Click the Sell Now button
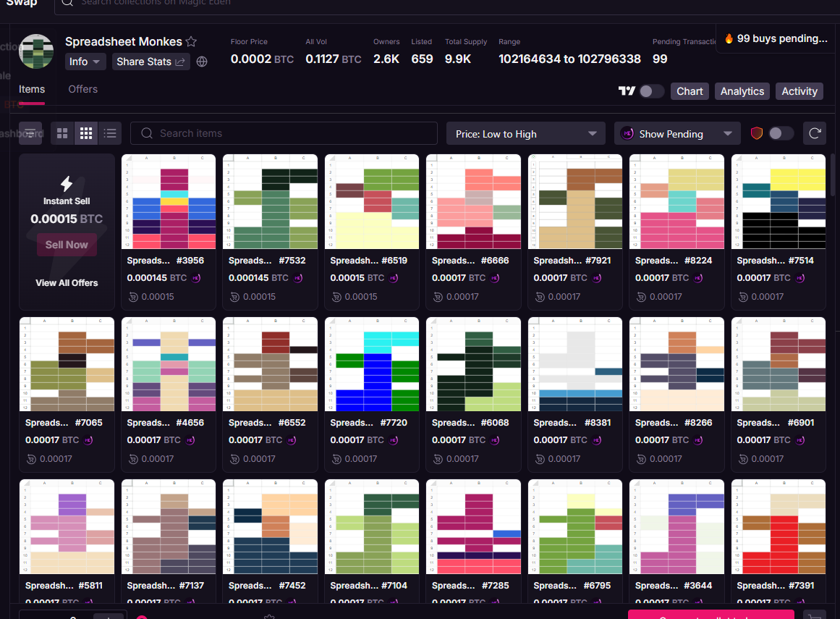This screenshot has height=619, width=840. pyautogui.click(x=67, y=245)
